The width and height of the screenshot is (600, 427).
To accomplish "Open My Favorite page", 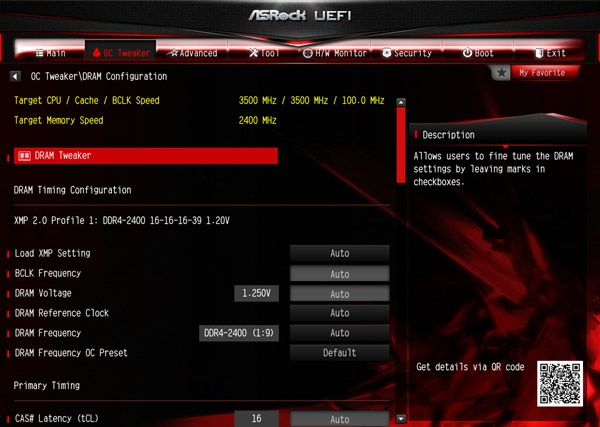I will click(541, 73).
